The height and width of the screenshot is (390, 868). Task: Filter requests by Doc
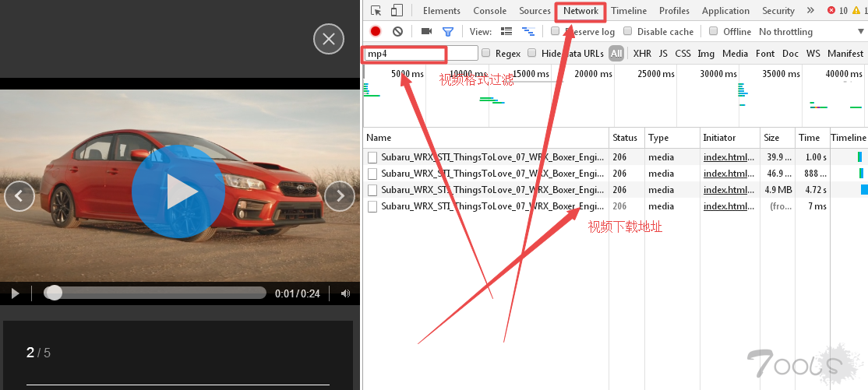tap(791, 53)
